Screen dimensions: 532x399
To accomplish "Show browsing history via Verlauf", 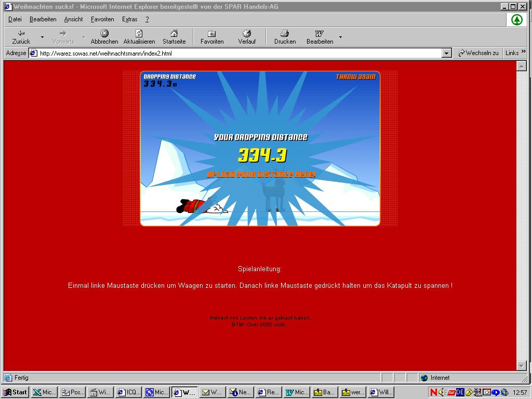I will (x=247, y=37).
